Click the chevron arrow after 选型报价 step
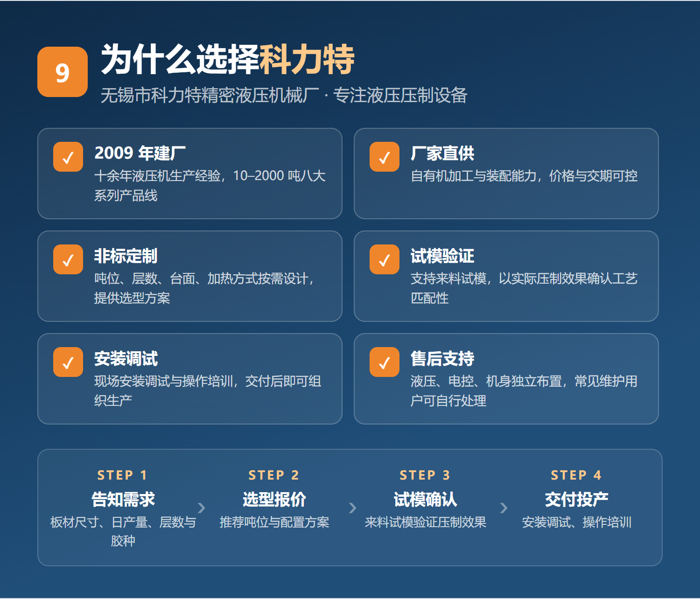The height and width of the screenshot is (599, 700). [x=353, y=508]
